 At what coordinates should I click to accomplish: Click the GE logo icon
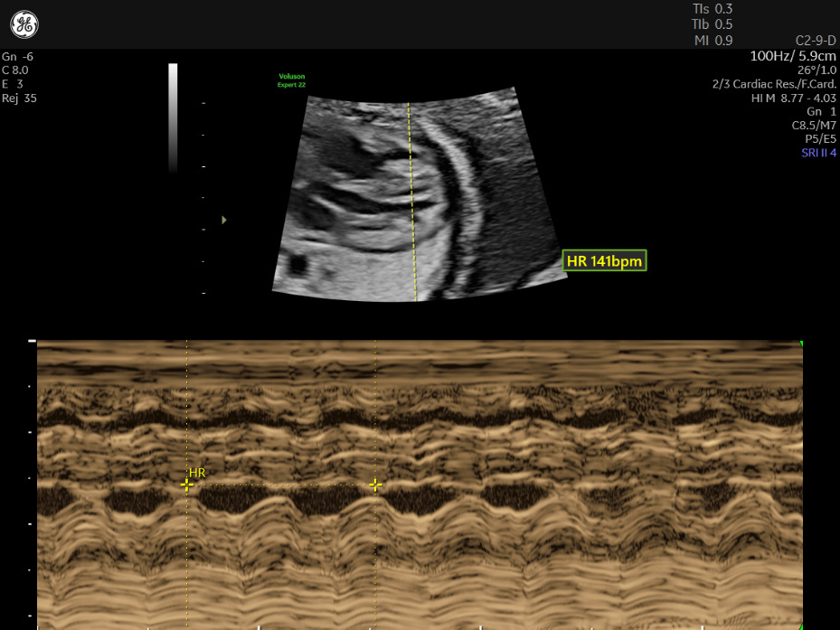(24, 25)
